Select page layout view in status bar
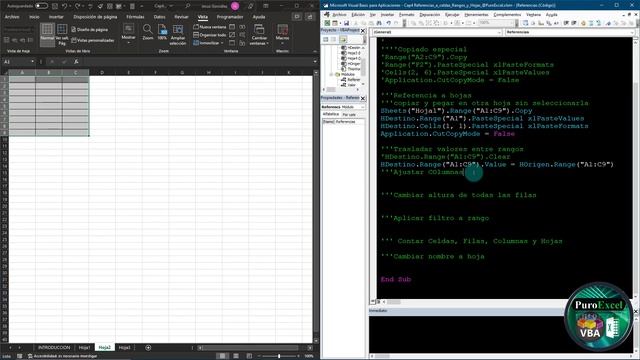The width and height of the screenshot is (640, 360). (x=236, y=356)
